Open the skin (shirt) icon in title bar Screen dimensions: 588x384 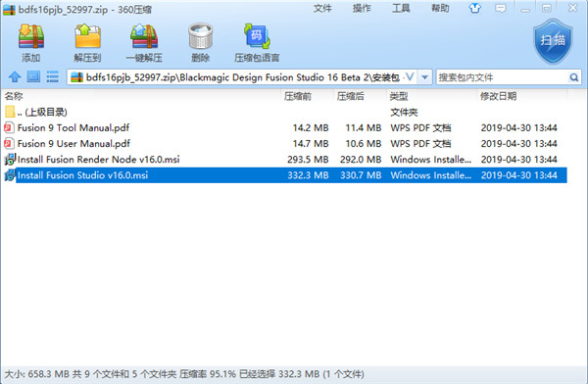pos(474,8)
